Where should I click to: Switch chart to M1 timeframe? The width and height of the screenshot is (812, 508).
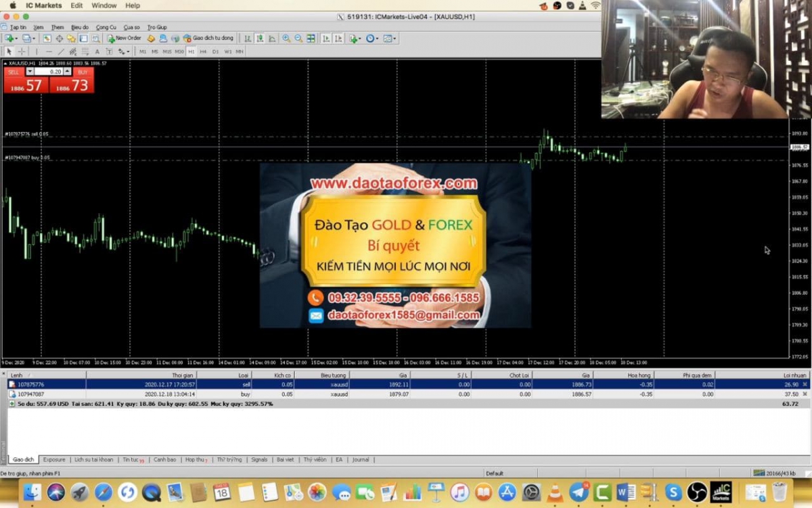tap(143, 51)
